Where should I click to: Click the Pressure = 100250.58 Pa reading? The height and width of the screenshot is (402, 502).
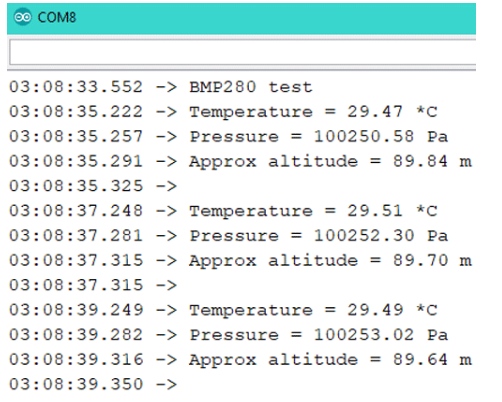(319, 137)
